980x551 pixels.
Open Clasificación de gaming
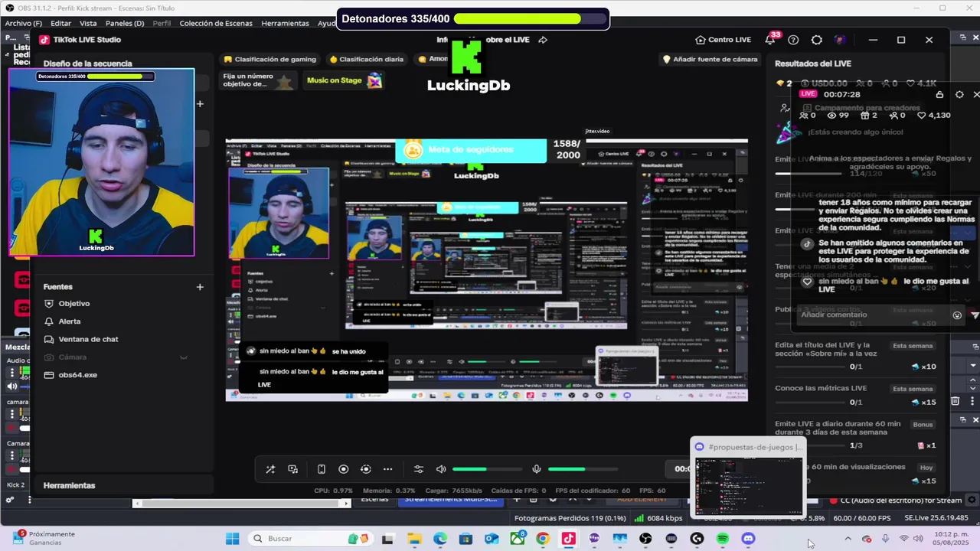269,59
